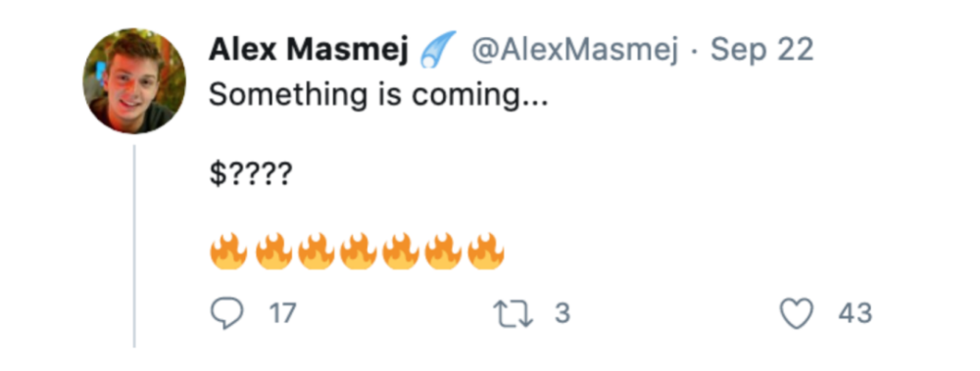Like the tweet with heart icon
This screenshot has height=371, width=980.
(x=798, y=313)
